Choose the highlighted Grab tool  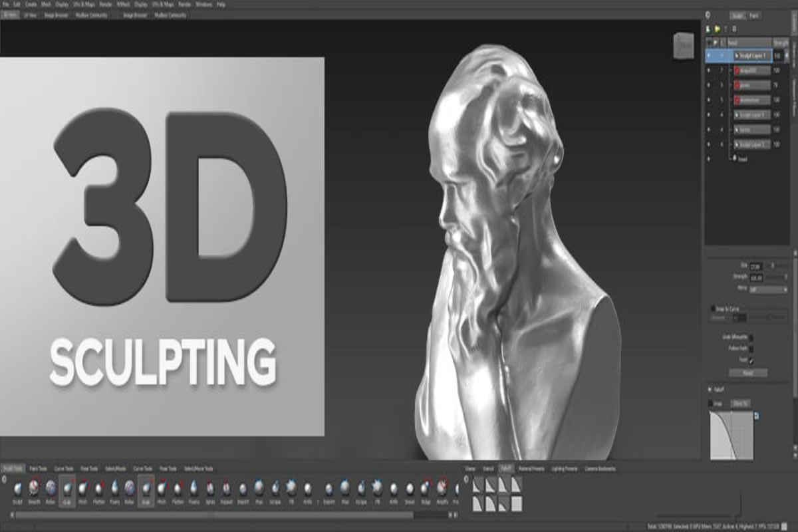(x=66, y=489)
